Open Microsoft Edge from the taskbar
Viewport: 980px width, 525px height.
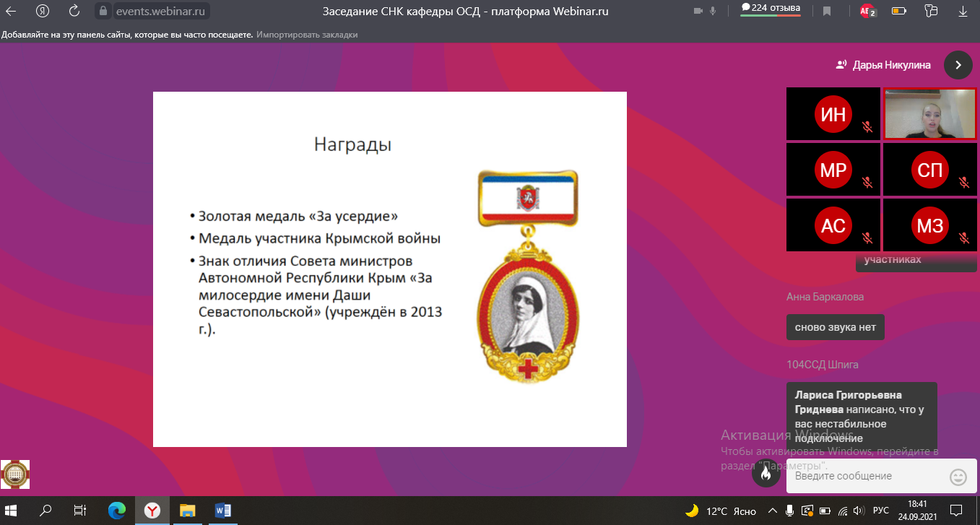(116, 511)
